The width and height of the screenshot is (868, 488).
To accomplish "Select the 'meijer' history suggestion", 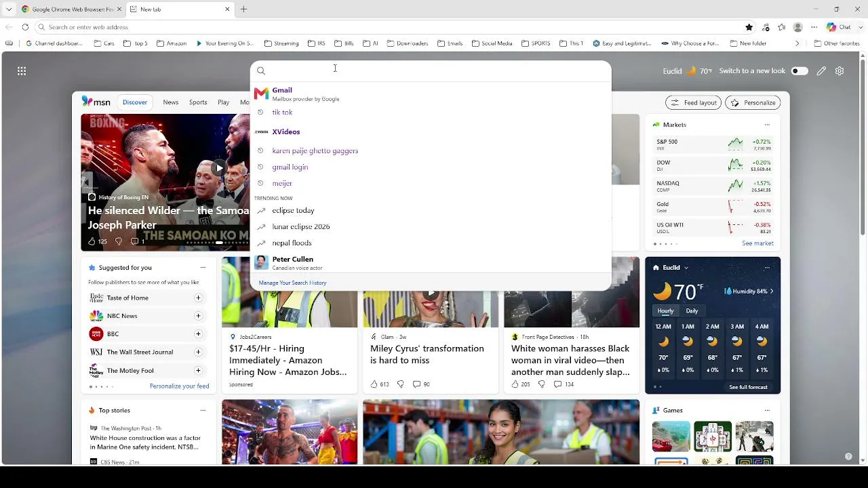I will coord(431,184).
